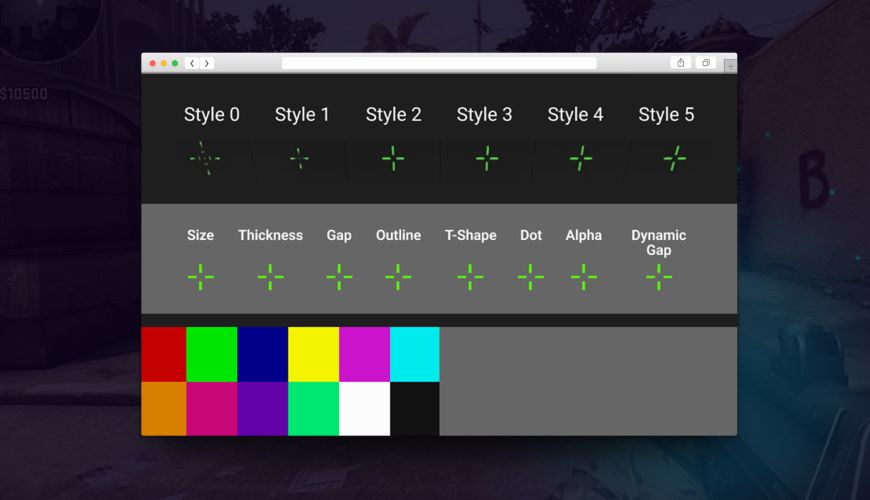The image size is (870, 500).
Task: Select the Style 1 crosshair preview
Action: coord(300,159)
